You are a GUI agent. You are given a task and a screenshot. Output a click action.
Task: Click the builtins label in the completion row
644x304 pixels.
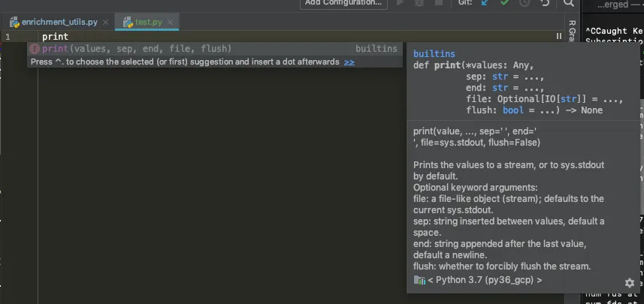(376, 49)
